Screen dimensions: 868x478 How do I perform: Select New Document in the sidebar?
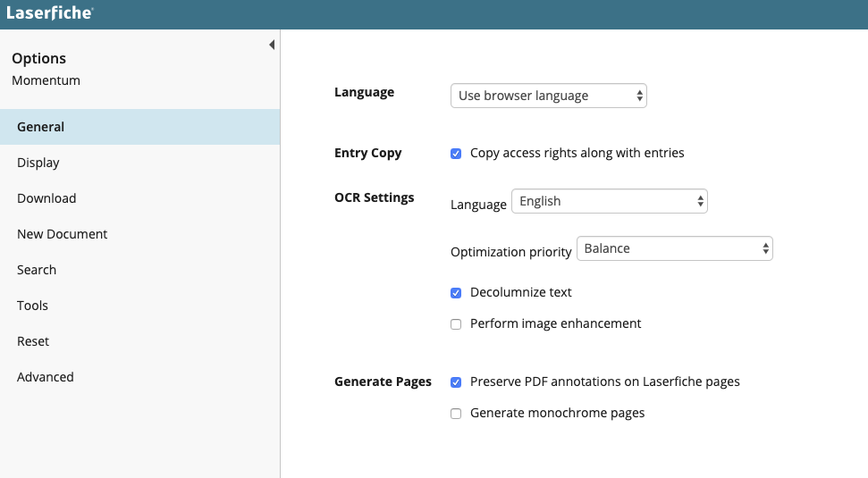62,234
